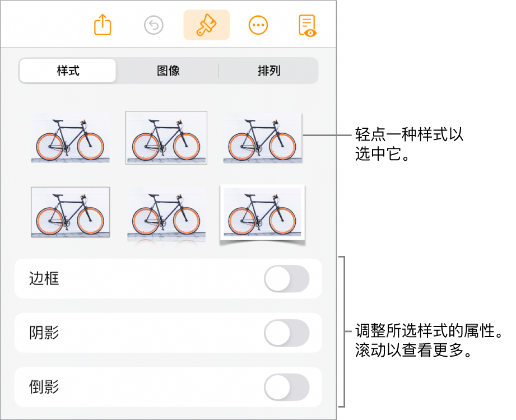Switch to the 样式 tab
516x420 pixels.
[68, 71]
